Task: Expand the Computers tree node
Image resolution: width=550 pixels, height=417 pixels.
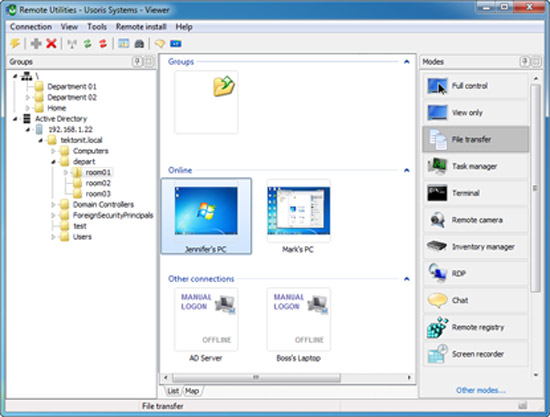Action: pos(53,151)
